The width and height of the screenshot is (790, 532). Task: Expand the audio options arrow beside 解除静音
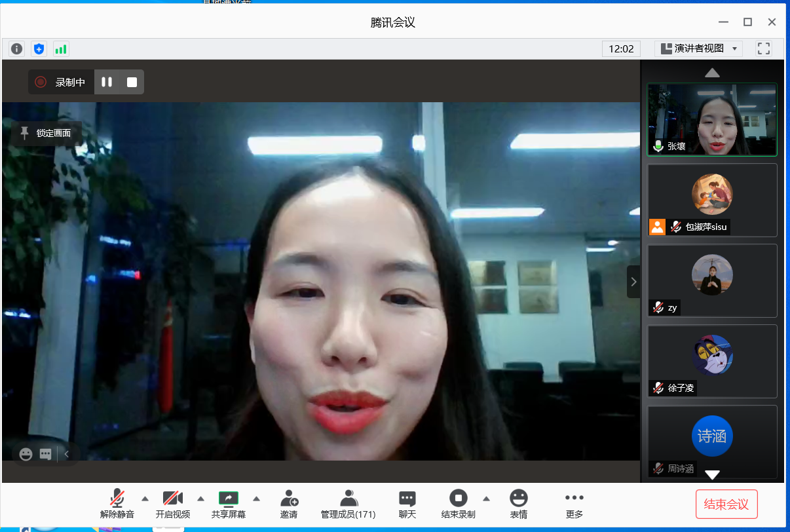pos(145,499)
